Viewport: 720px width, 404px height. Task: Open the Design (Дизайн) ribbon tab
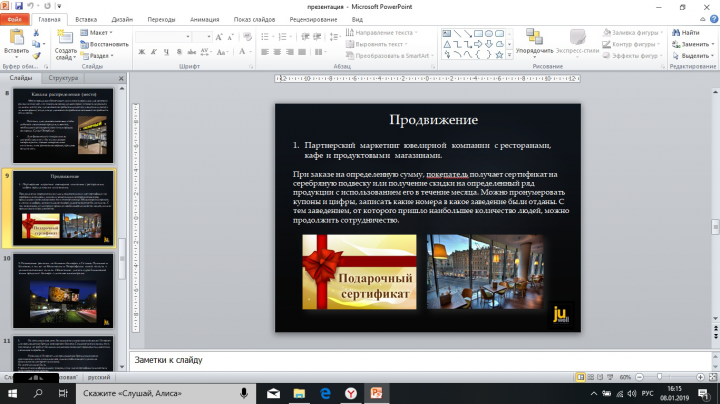tap(122, 19)
